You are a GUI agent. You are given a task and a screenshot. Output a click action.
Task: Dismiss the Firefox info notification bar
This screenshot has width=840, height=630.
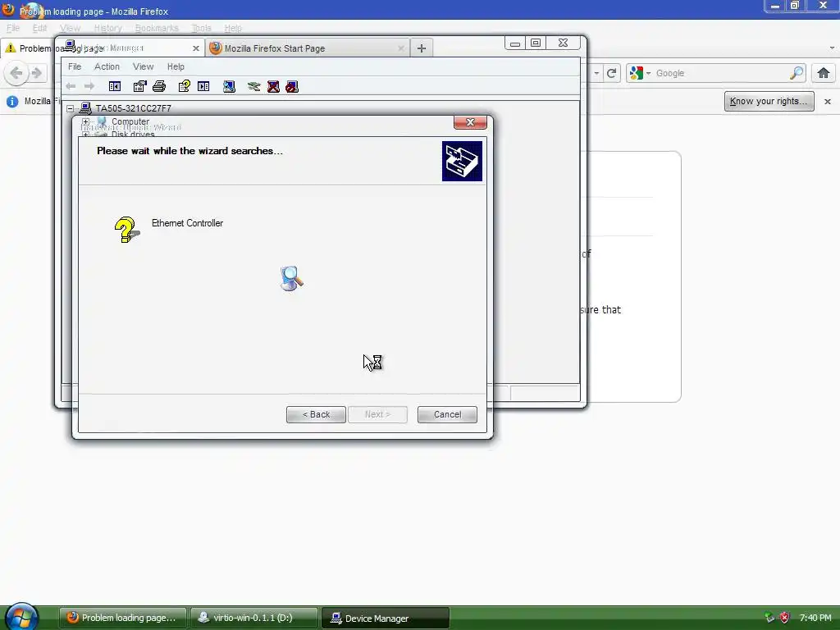point(828,101)
